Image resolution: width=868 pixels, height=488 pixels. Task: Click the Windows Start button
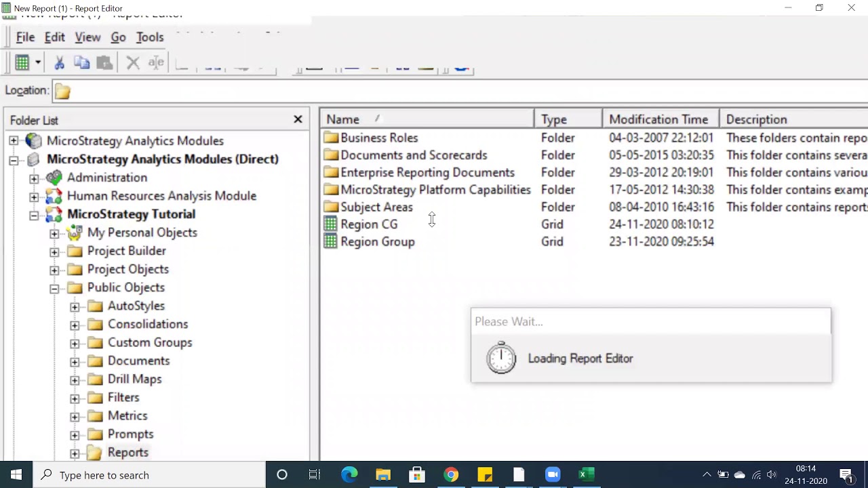pos(16,475)
